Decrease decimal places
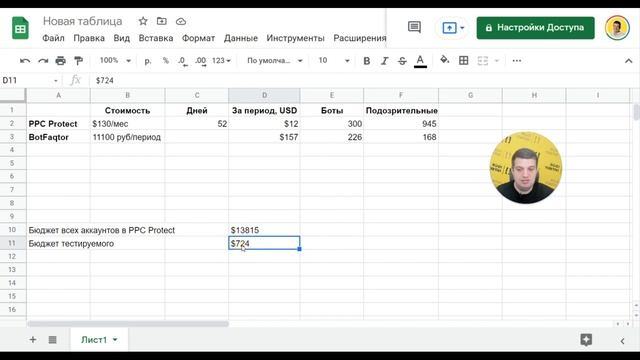The width and height of the screenshot is (640, 360). [182, 61]
